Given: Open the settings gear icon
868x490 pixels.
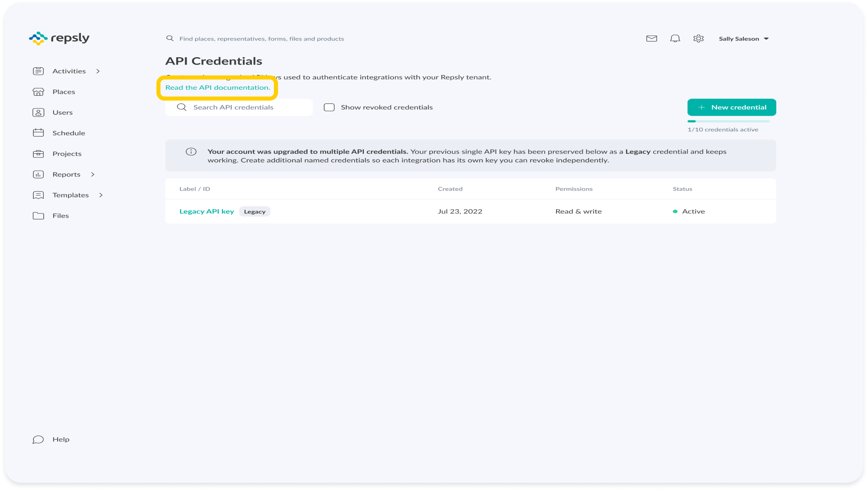Looking at the screenshot, I should (x=698, y=39).
